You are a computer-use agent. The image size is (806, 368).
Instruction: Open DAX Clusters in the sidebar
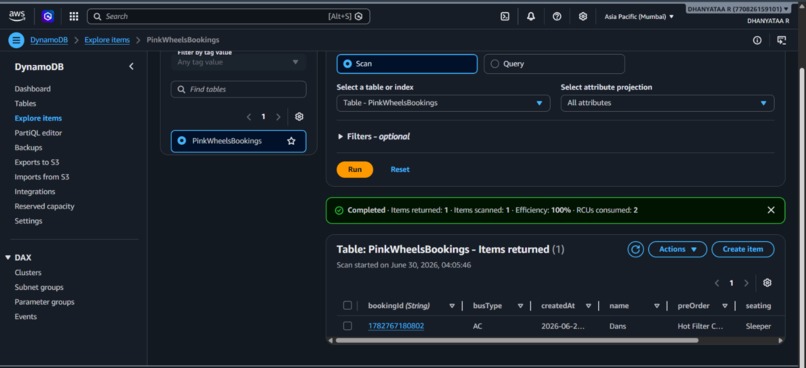click(x=28, y=272)
